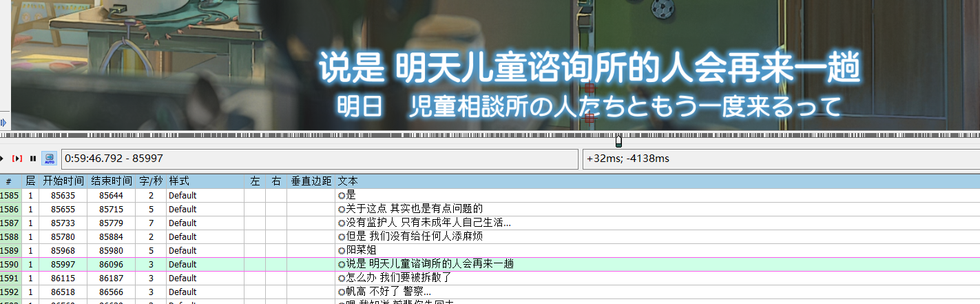Select subtitle row 1585 with text 是
This screenshot has width=980, height=304.
click(490, 195)
